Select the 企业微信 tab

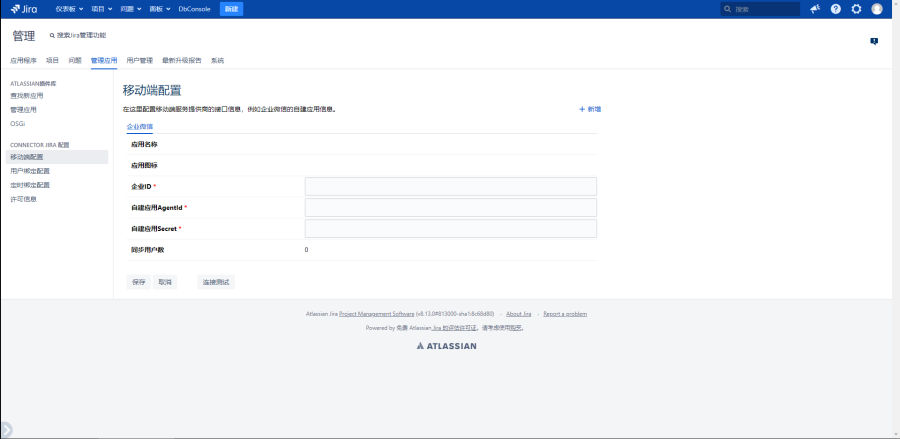(x=140, y=126)
